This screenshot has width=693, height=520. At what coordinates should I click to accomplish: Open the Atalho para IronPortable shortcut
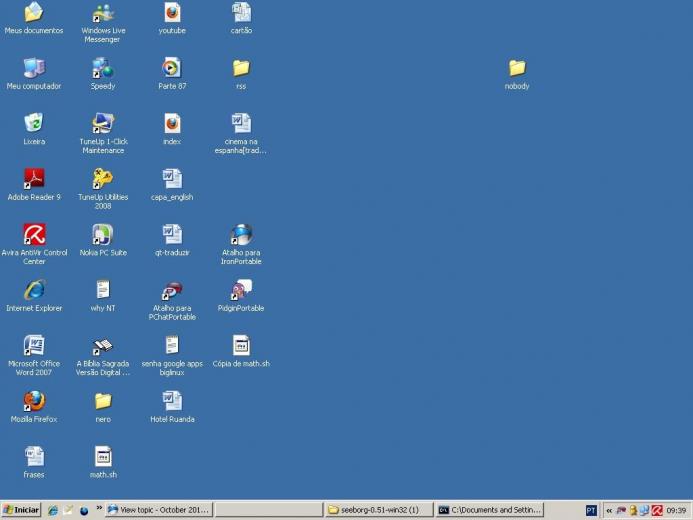click(241, 234)
